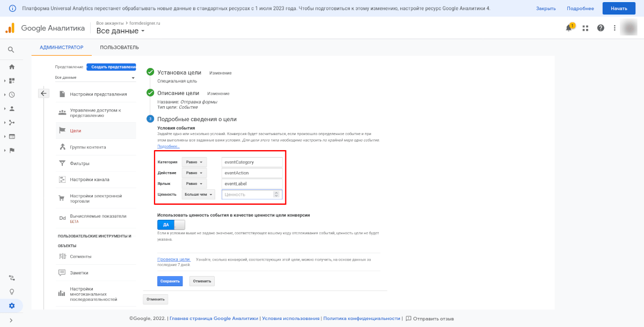The image size is (644, 327).
Task: Switch to the ПОЛЬЗОВАТЕЛЬ tab
Action: [x=119, y=47]
